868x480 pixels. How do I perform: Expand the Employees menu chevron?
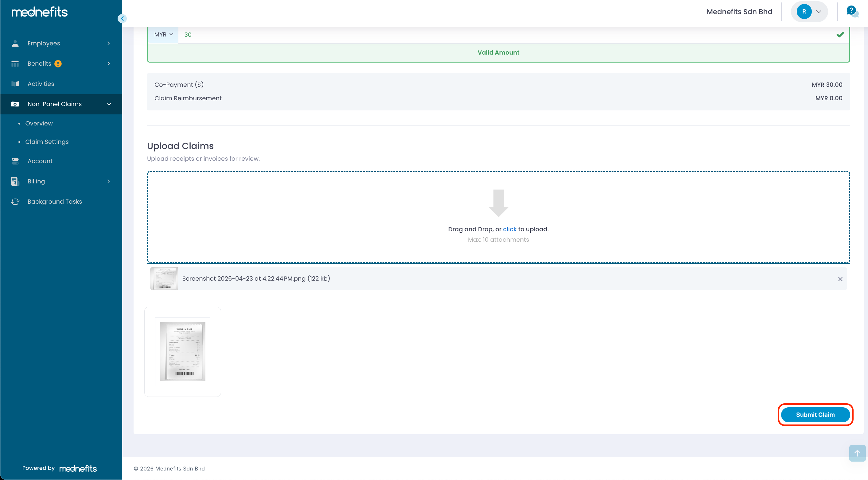(x=108, y=44)
